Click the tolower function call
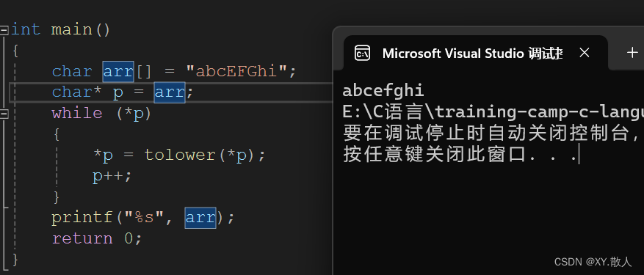 [179, 155]
